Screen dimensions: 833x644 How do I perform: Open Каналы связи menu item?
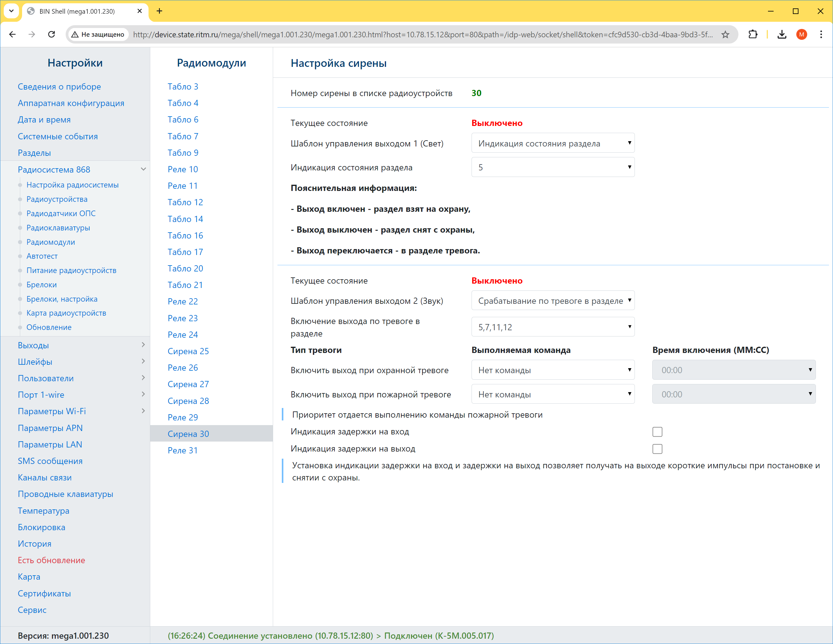tap(44, 477)
